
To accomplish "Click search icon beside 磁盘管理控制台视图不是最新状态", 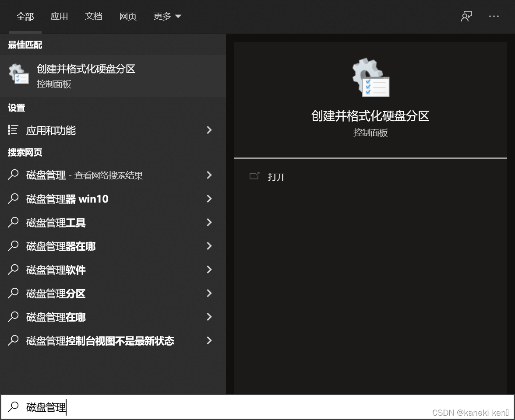I will (x=13, y=340).
